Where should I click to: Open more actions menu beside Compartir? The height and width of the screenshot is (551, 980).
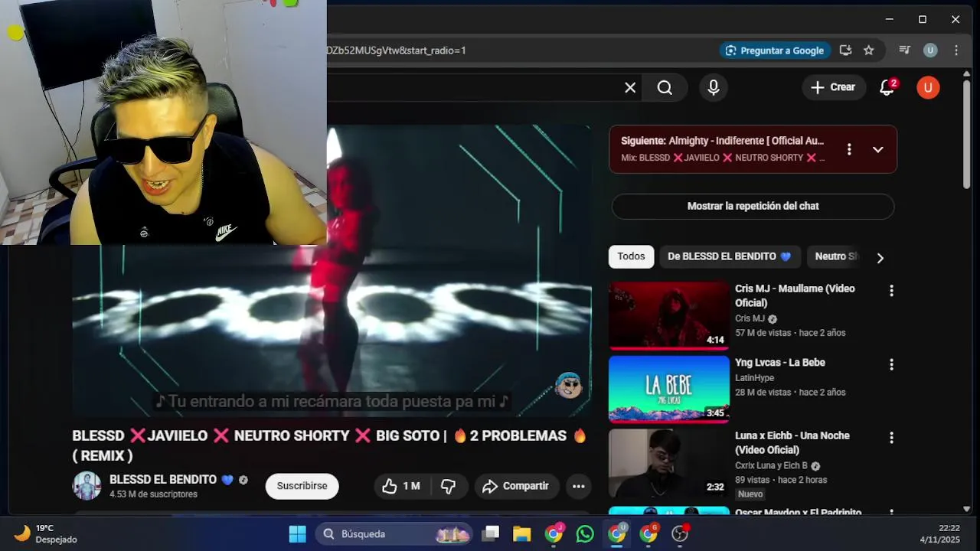click(x=579, y=486)
